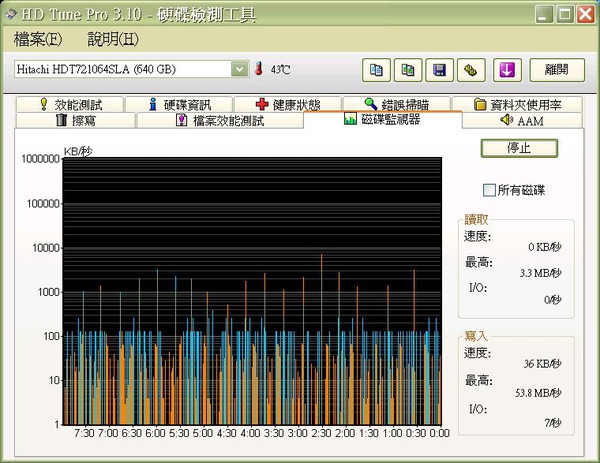Viewport: 600px width, 463px height.
Task: Click the light bulb icon on 效能測試 tab
Action: (x=44, y=104)
